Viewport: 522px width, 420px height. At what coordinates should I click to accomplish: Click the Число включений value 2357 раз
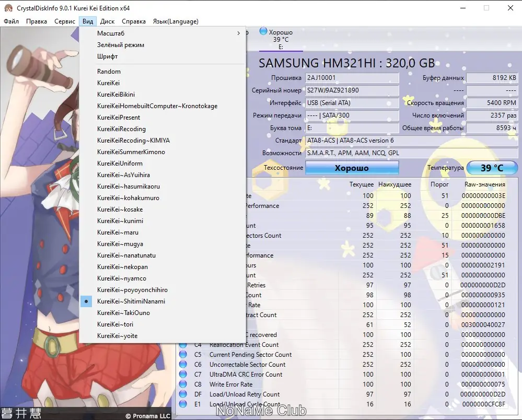492,115
